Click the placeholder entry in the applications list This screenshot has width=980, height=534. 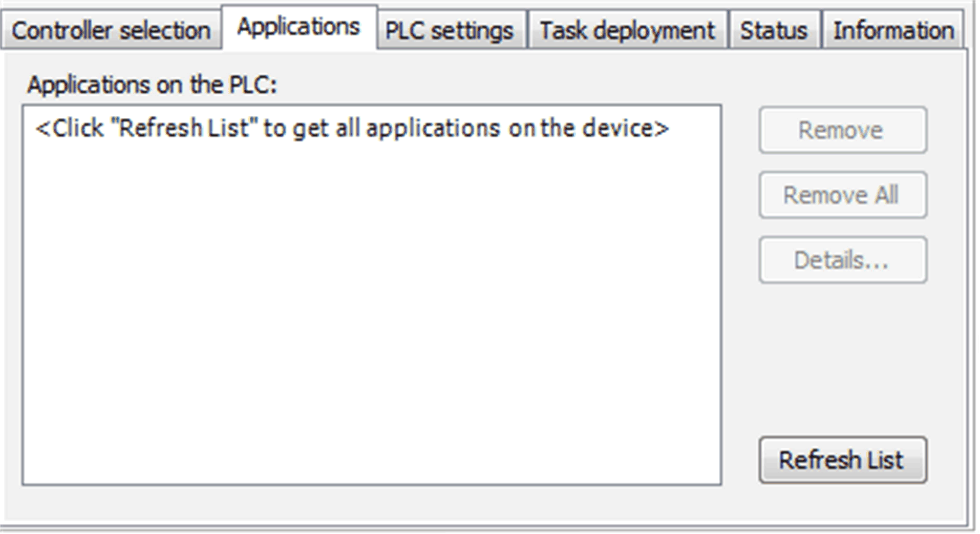[x=352, y=128]
